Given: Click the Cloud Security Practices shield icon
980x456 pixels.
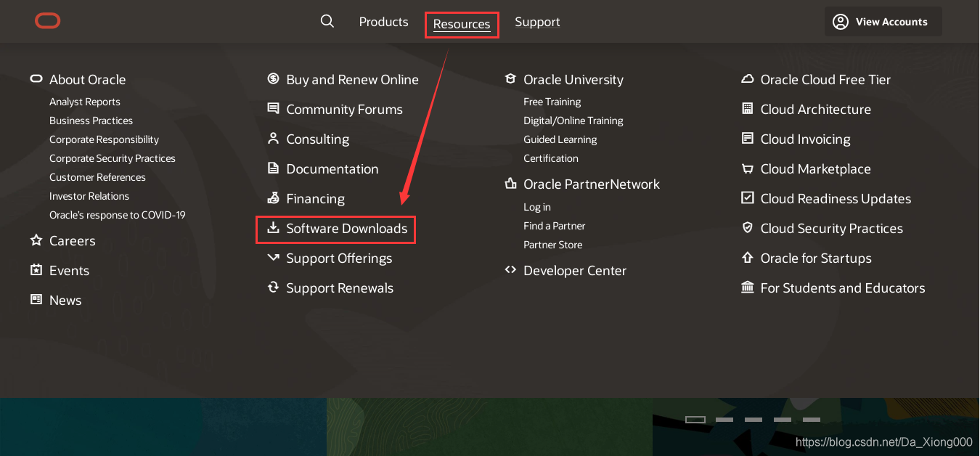Looking at the screenshot, I should [747, 227].
